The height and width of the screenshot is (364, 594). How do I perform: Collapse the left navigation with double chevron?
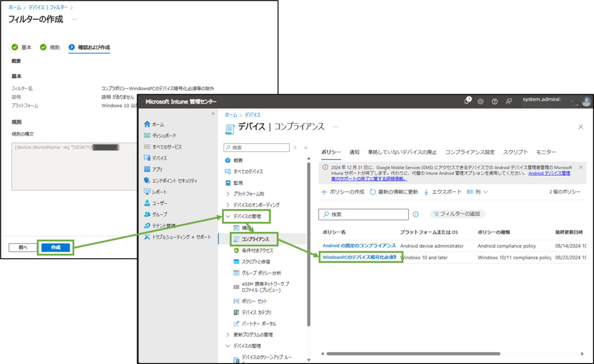tap(213, 114)
